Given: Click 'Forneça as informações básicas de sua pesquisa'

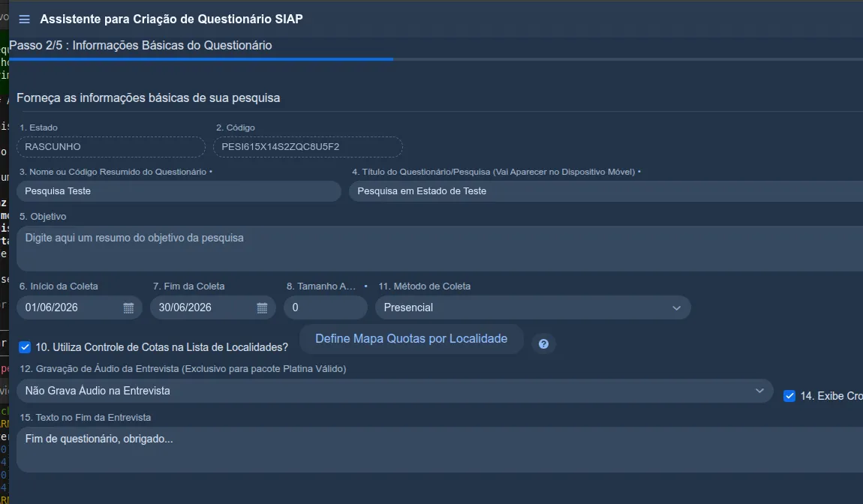Looking at the screenshot, I should coord(148,98).
